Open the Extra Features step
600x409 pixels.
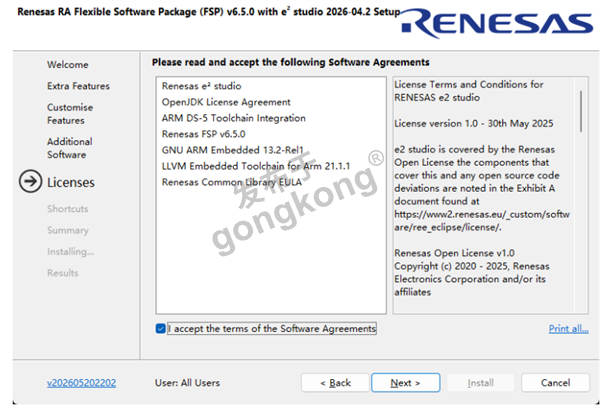78,86
